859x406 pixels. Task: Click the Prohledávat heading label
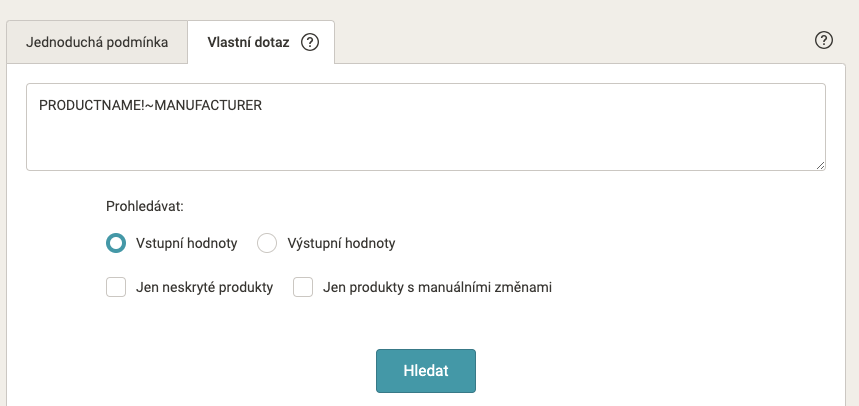(145, 207)
